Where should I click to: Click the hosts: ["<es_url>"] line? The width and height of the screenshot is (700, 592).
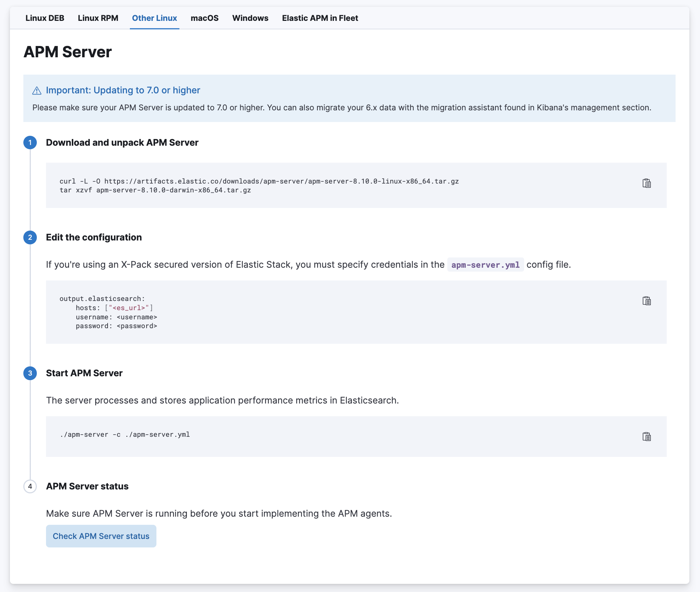click(114, 308)
